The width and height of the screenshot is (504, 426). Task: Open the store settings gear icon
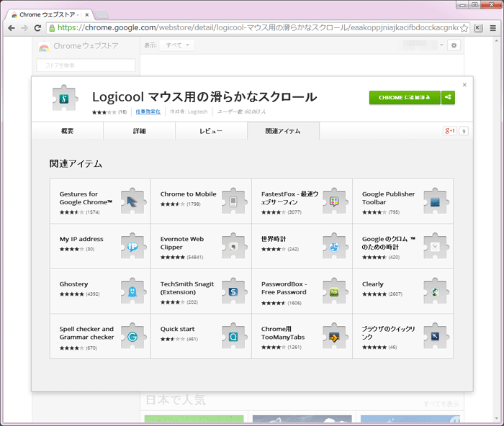(454, 45)
